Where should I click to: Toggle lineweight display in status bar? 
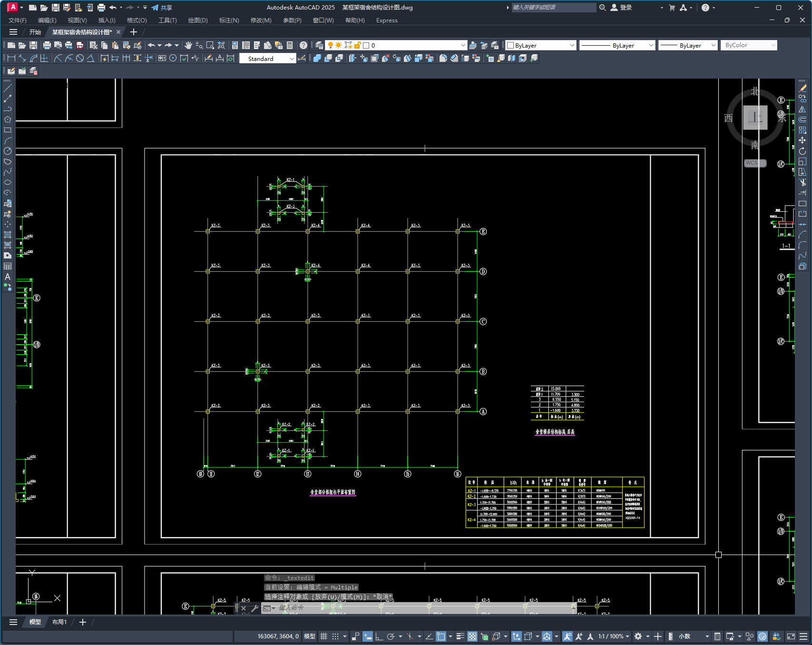pyautogui.click(x=460, y=636)
